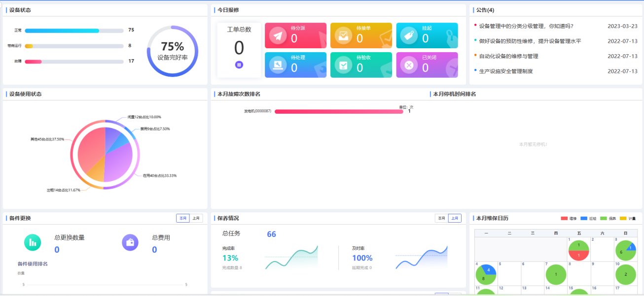Switch 保养情况 panel to 本月
644x296 pixels.
[441, 218]
